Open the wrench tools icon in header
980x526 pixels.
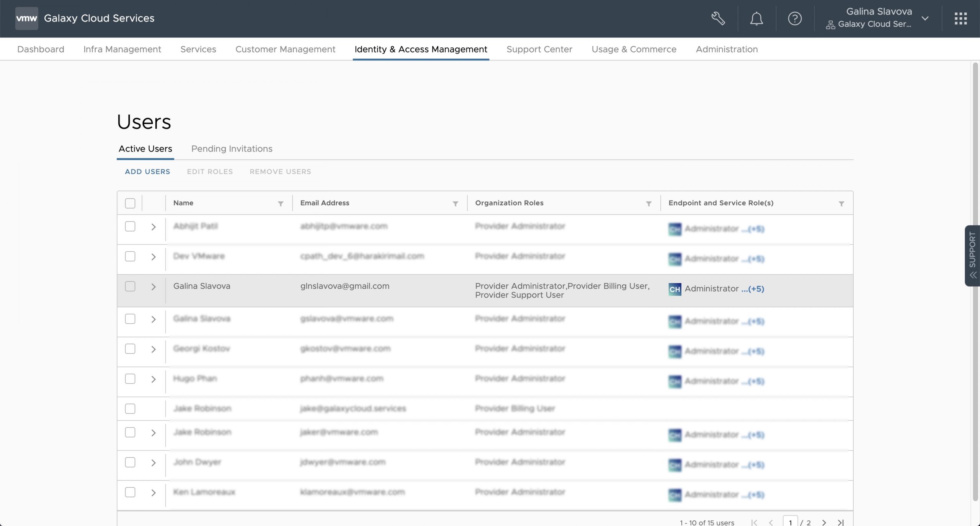click(718, 18)
